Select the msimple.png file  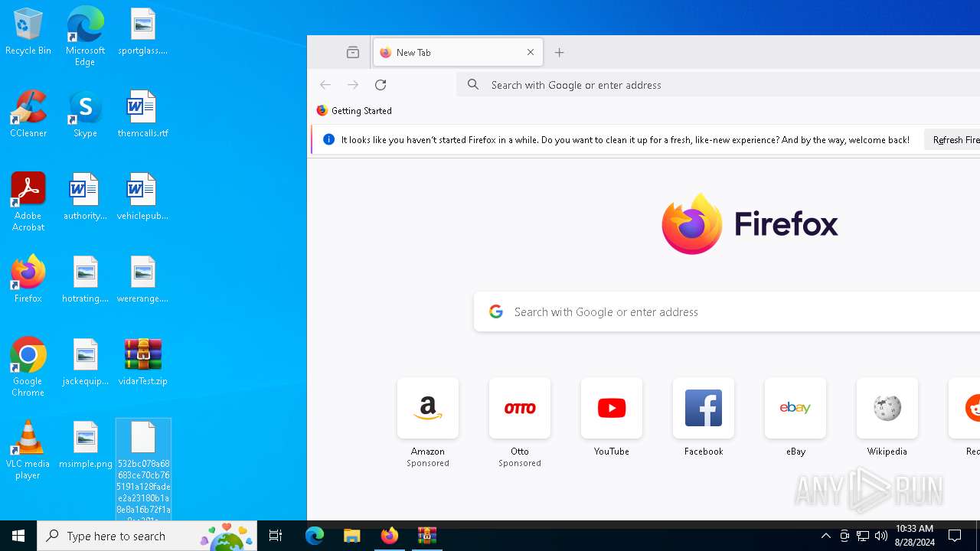(x=85, y=445)
